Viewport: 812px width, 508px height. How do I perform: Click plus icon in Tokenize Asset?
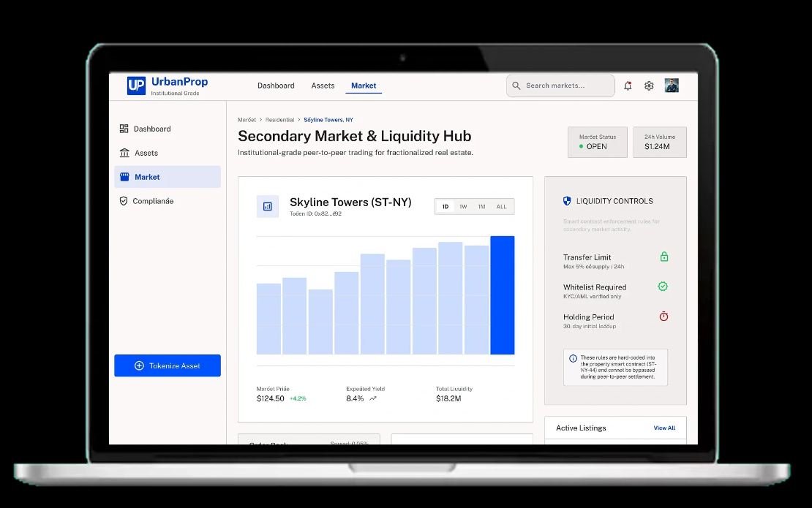(x=139, y=365)
